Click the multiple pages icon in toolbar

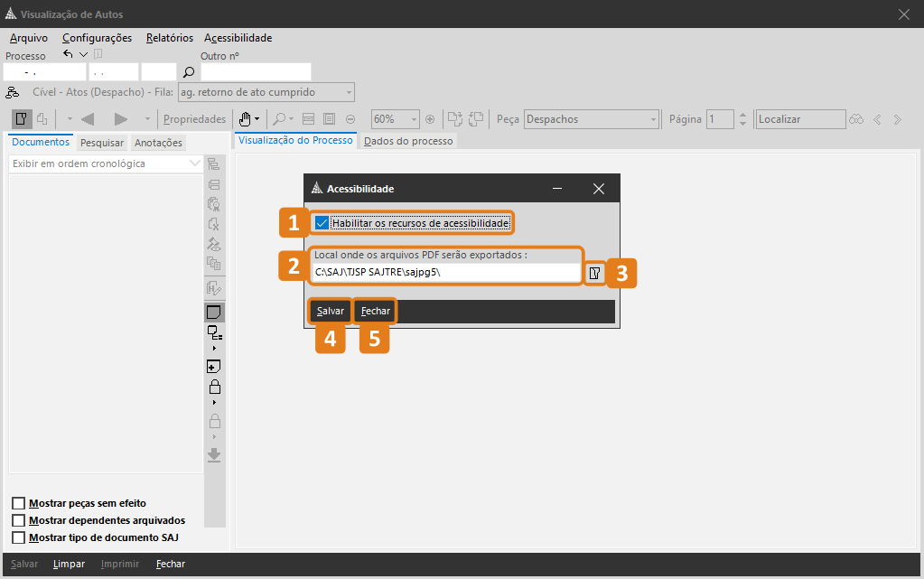point(42,119)
